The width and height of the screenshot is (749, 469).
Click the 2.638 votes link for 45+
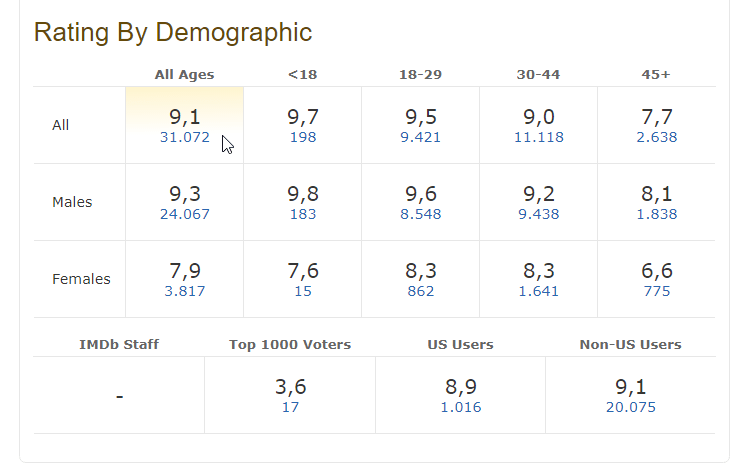656,138
